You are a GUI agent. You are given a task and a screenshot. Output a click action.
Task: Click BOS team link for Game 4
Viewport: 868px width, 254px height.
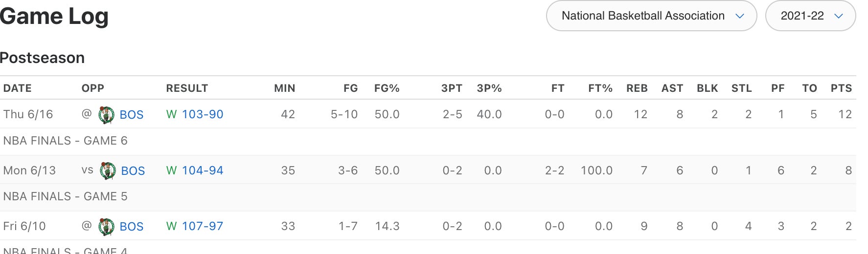pos(132,227)
